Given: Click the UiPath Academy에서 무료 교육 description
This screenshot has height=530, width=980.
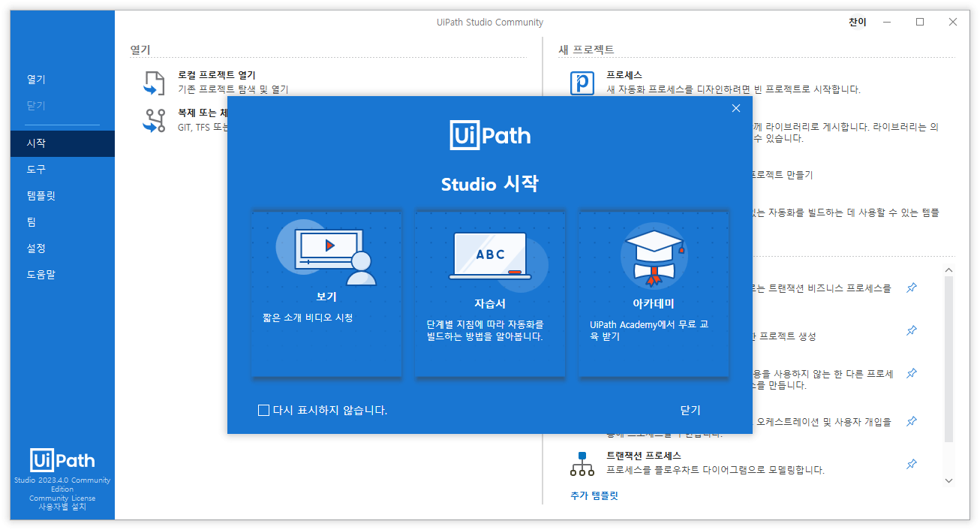Looking at the screenshot, I should [649, 331].
